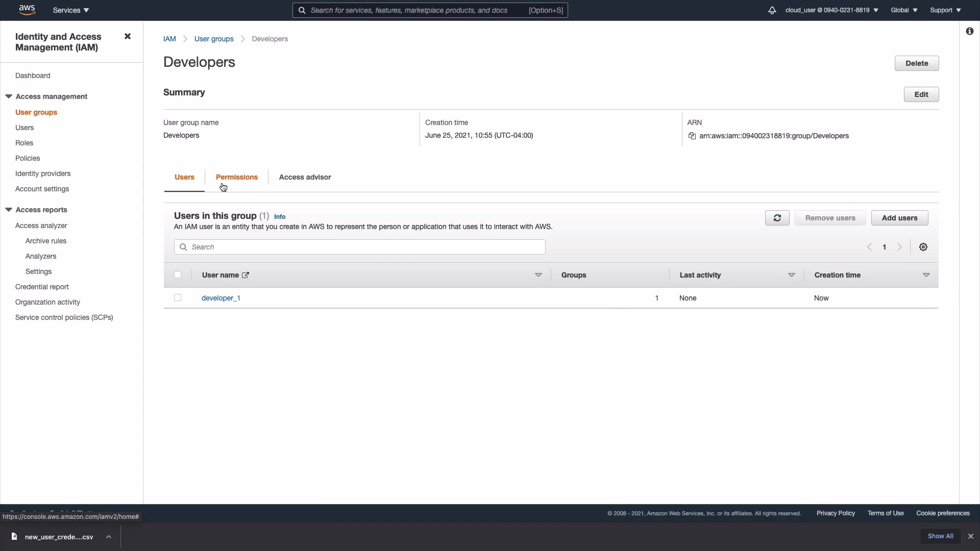Click the Add users button
Screen dimensions: 980x551
click(x=899, y=218)
